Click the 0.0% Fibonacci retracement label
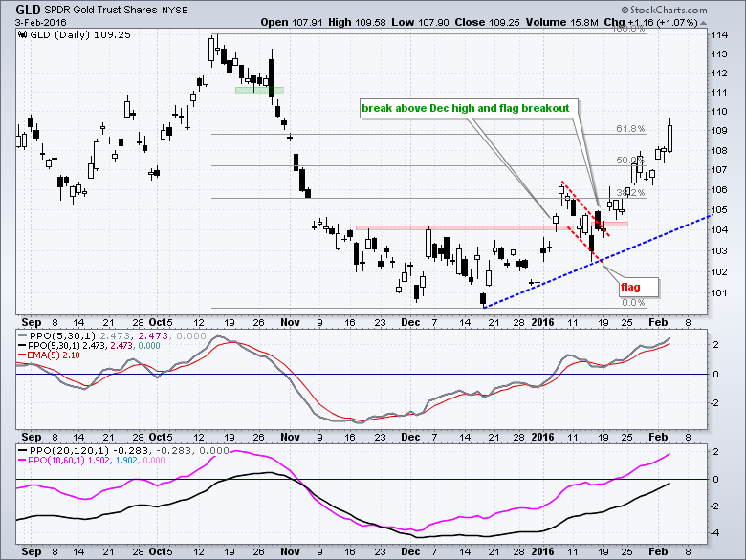The height and width of the screenshot is (560, 746). point(633,302)
